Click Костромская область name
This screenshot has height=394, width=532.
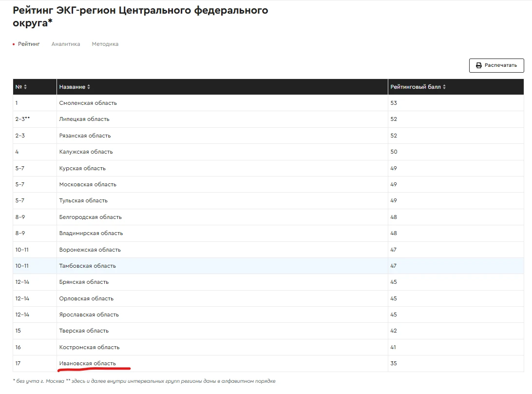tap(89, 348)
